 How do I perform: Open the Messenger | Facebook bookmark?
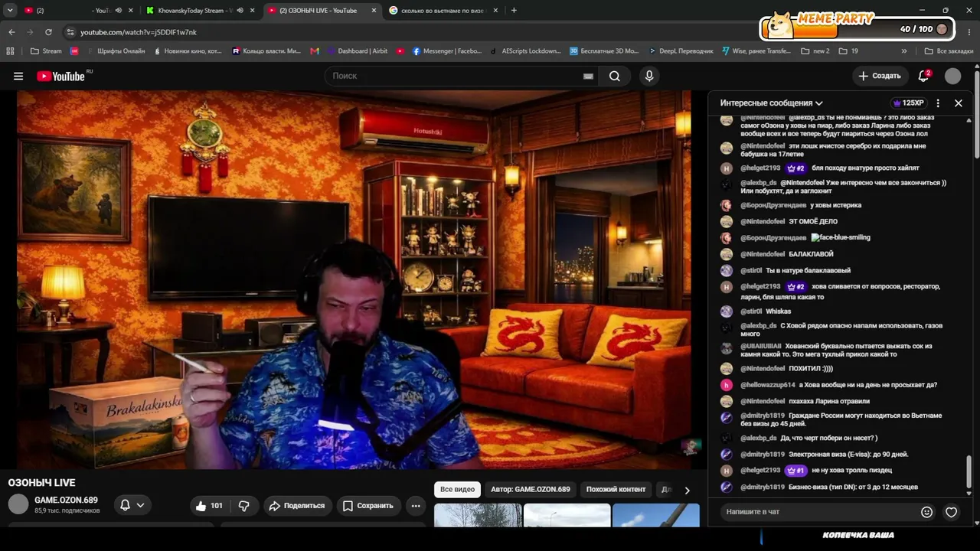pos(447,51)
